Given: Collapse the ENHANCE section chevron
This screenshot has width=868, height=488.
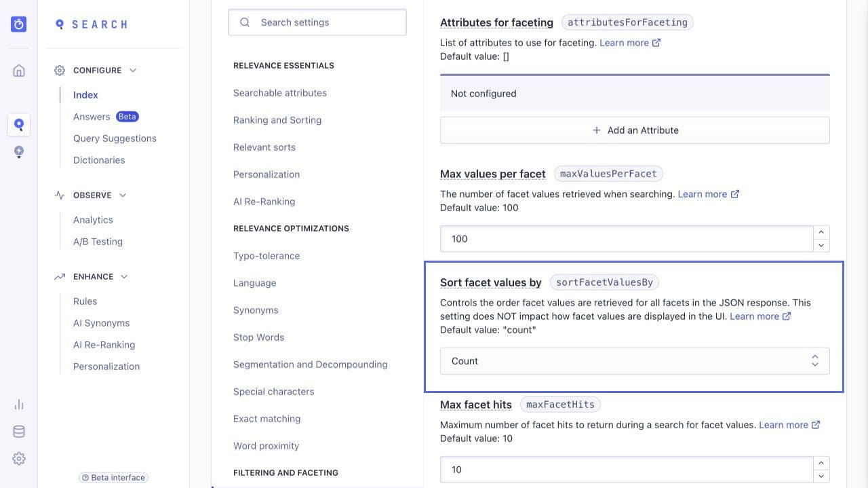Looking at the screenshot, I should pyautogui.click(x=124, y=277).
